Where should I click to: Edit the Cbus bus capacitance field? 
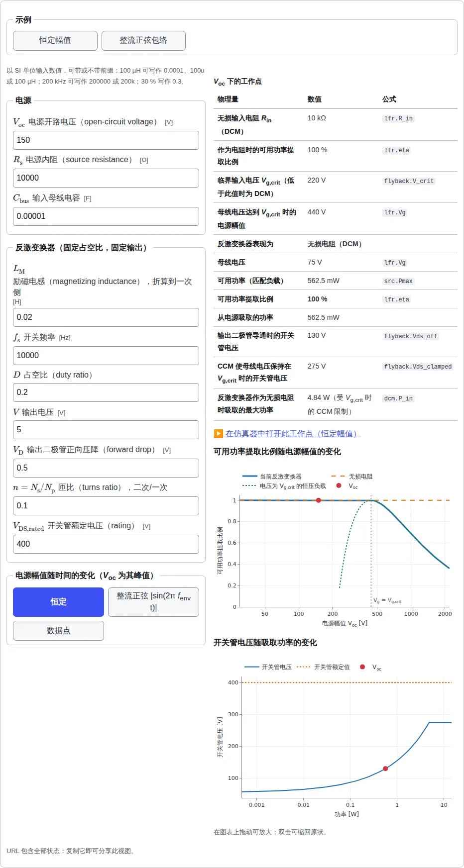106,216
